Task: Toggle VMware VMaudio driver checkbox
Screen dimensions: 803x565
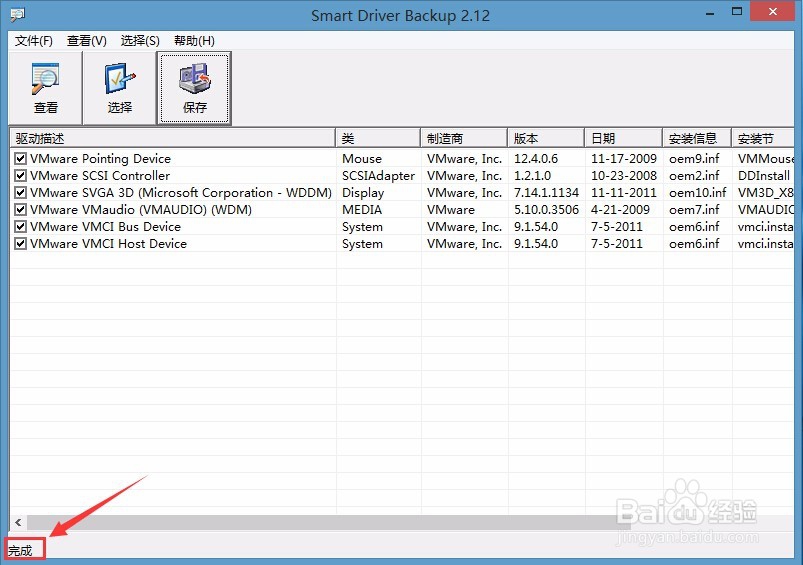Action: click(x=20, y=210)
